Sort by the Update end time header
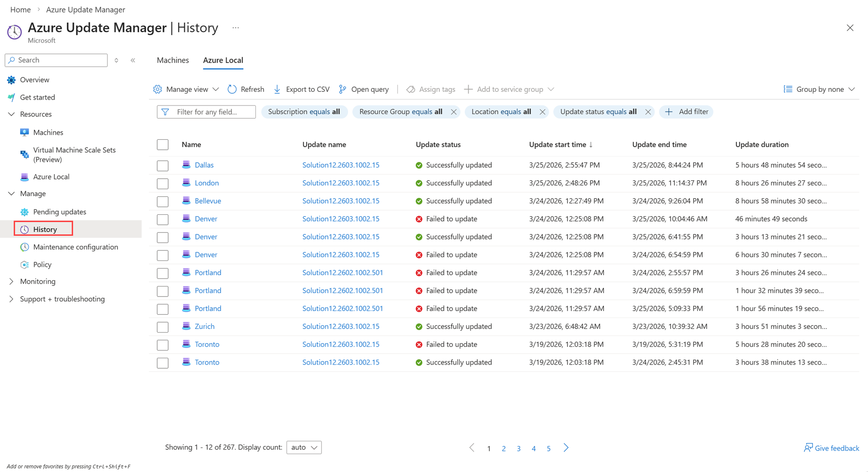Image resolution: width=868 pixels, height=472 pixels. point(659,144)
